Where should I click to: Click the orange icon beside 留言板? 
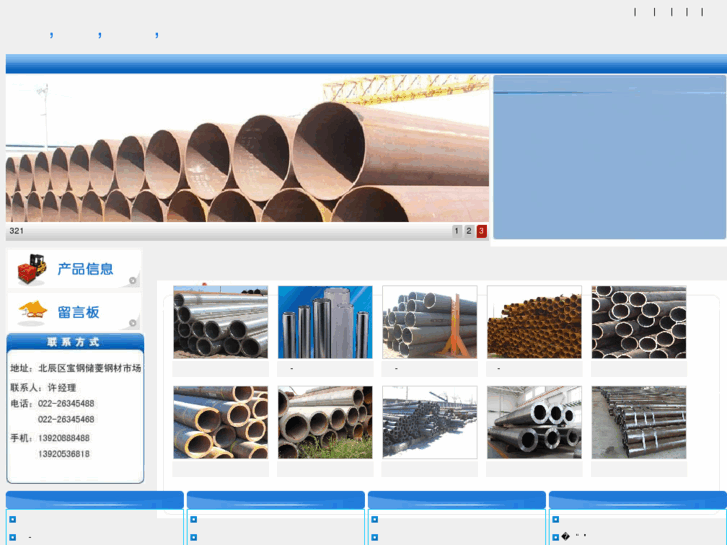coord(32,312)
